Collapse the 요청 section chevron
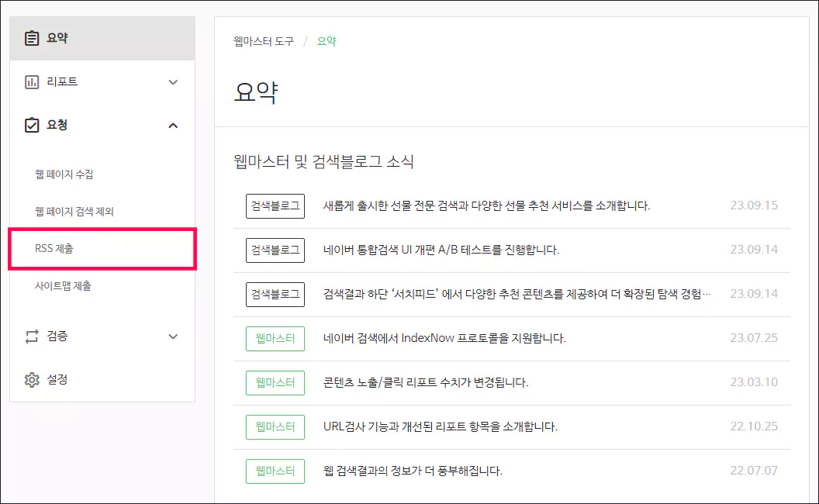This screenshot has height=504, width=819. 174,125
